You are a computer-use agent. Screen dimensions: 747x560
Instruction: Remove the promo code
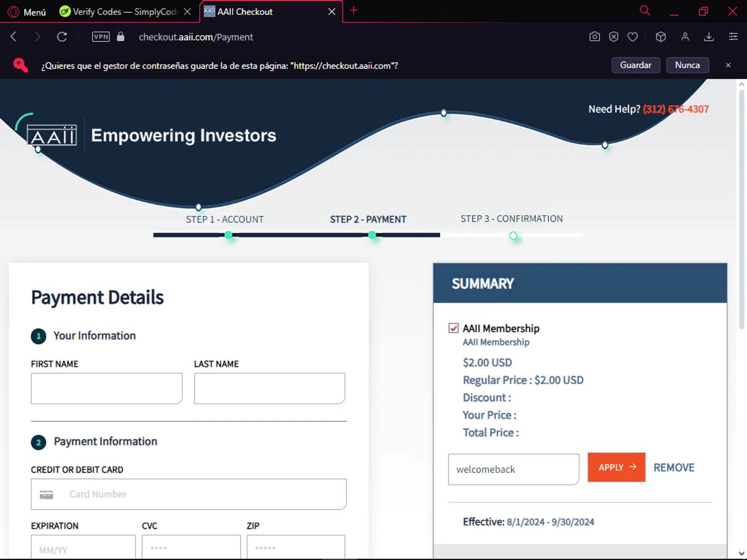point(674,467)
